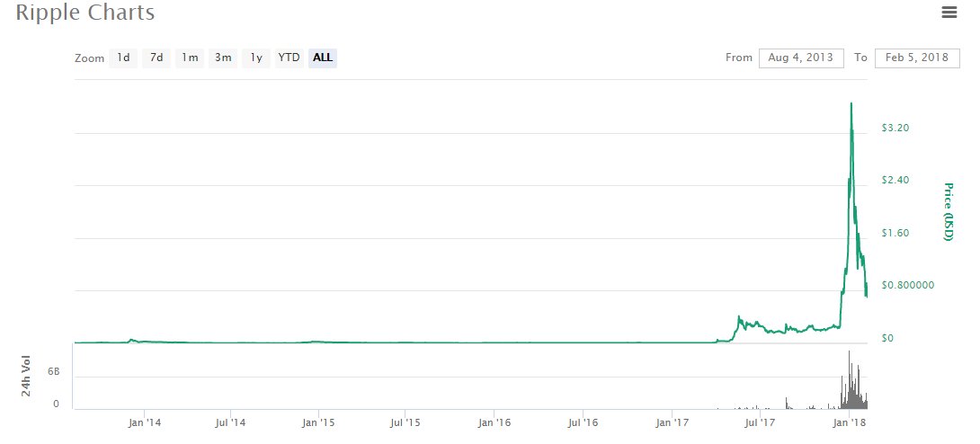Click the Jul '16 date label
Screen dimensions: 980x444
point(583,422)
